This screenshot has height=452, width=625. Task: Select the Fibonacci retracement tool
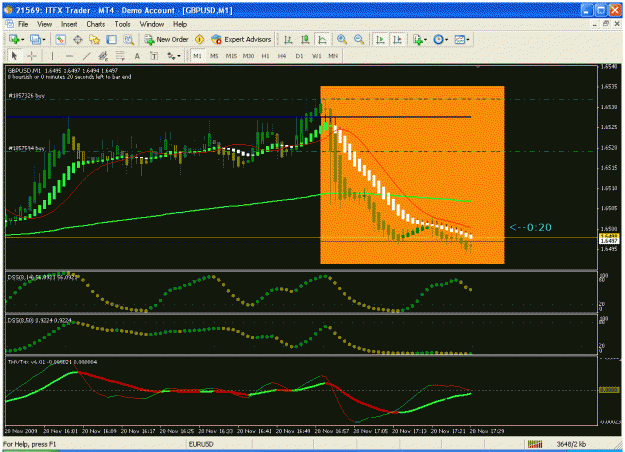(x=120, y=56)
